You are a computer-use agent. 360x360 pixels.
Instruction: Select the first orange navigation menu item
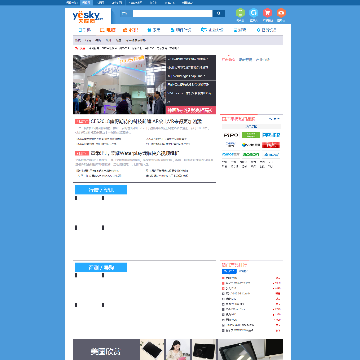click(x=108, y=30)
